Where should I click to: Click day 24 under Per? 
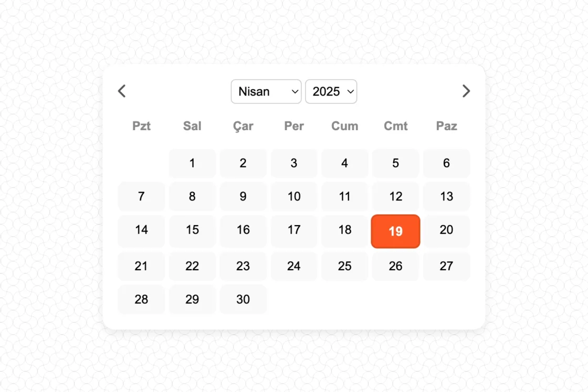(x=294, y=266)
